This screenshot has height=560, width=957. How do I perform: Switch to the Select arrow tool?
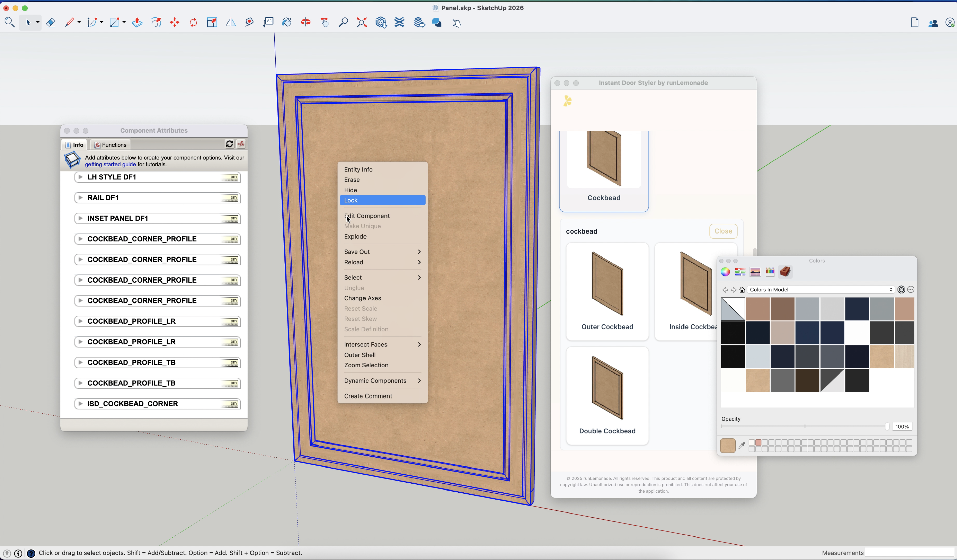click(x=28, y=22)
